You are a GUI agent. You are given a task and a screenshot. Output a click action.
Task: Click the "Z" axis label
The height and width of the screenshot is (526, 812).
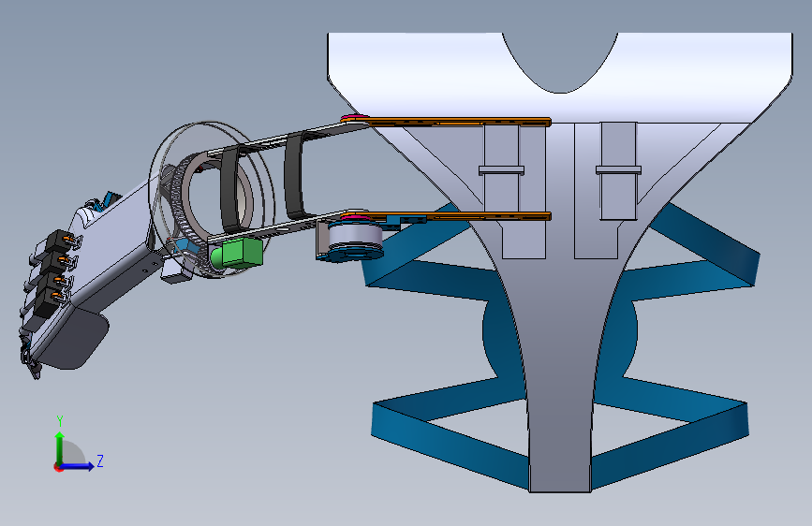(100, 460)
